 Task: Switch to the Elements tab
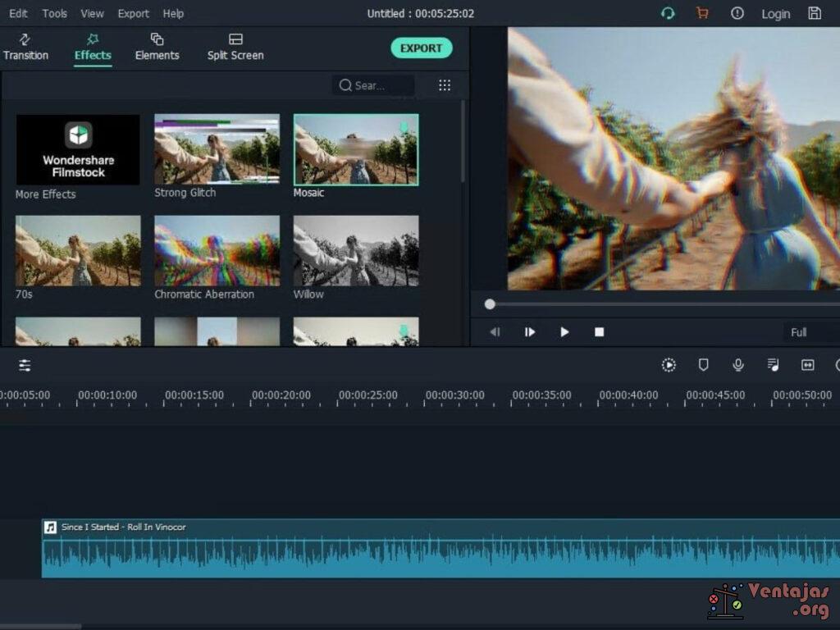pos(157,48)
